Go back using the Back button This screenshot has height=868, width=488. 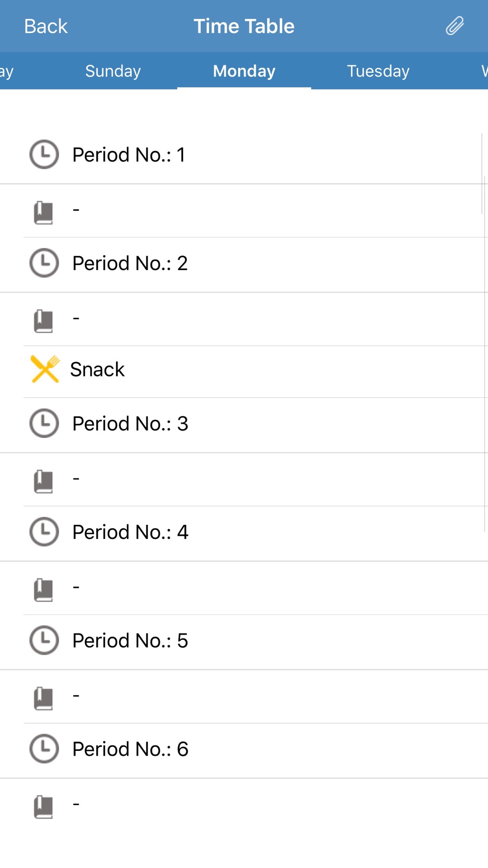pyautogui.click(x=46, y=26)
